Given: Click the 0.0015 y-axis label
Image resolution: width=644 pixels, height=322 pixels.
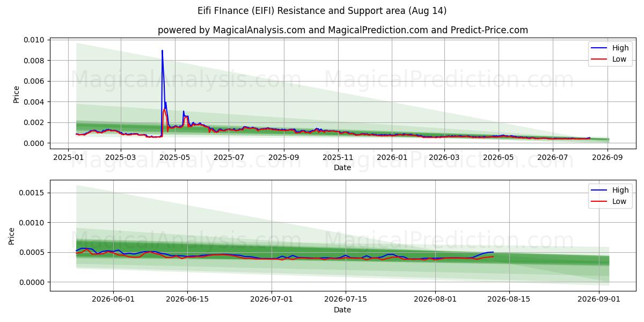Looking at the screenshot, I should point(33,193).
